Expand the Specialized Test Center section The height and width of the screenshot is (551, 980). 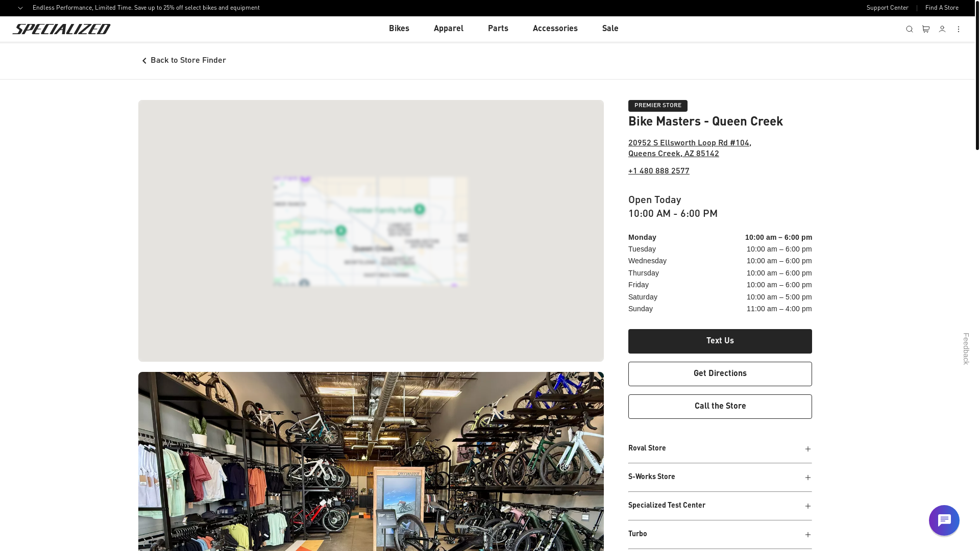pyautogui.click(x=720, y=506)
